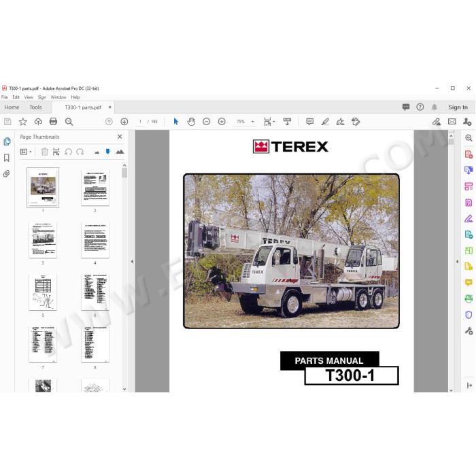
Task: Open the Help question mark icon
Action: (x=420, y=107)
